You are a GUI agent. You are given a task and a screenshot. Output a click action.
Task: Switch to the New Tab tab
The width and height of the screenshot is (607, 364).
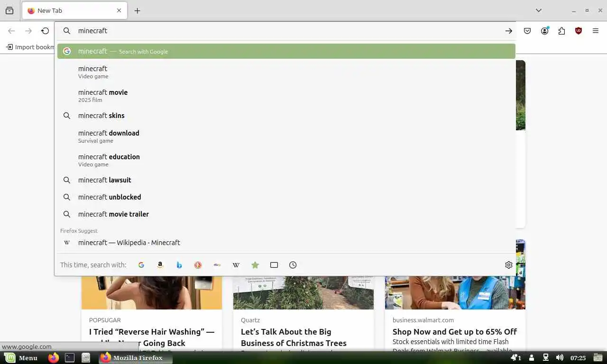tap(74, 10)
